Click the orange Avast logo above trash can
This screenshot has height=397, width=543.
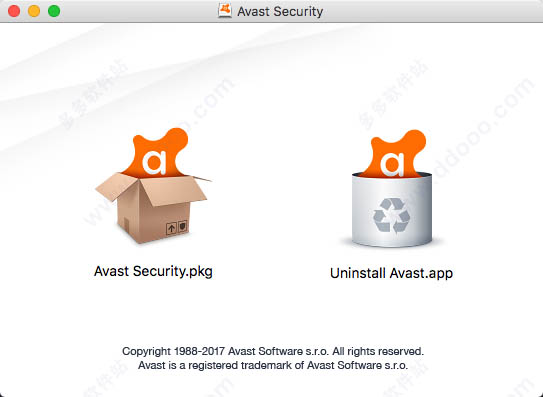pyautogui.click(x=394, y=153)
